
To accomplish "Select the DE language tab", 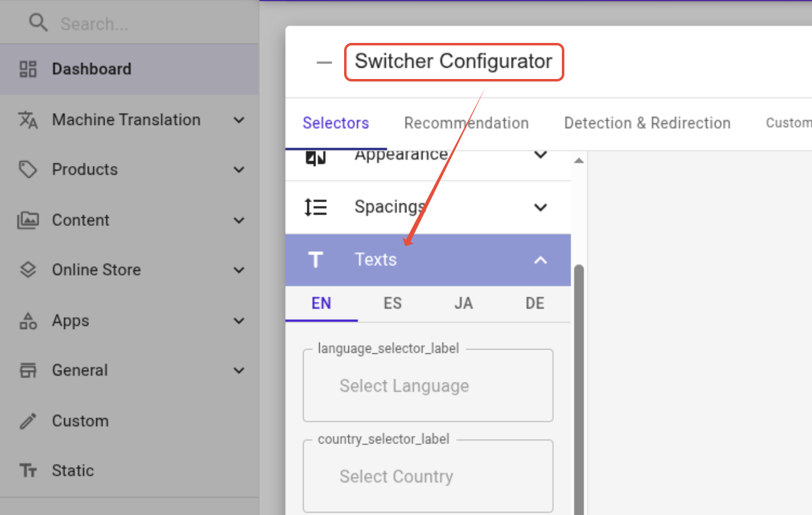I will click(535, 304).
